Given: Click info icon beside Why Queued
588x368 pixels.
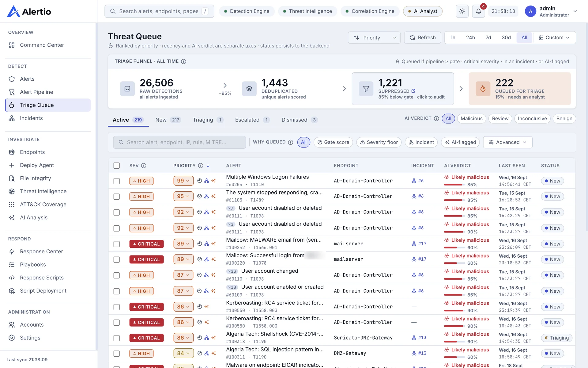Looking at the screenshot, I should click(x=291, y=142).
